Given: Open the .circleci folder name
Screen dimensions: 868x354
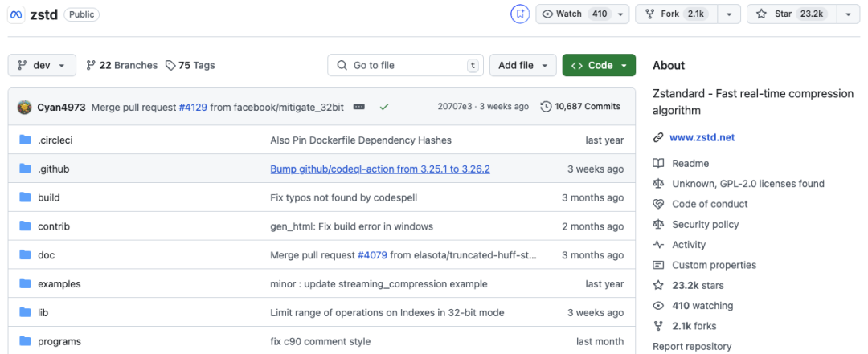Looking at the screenshot, I should click(55, 140).
